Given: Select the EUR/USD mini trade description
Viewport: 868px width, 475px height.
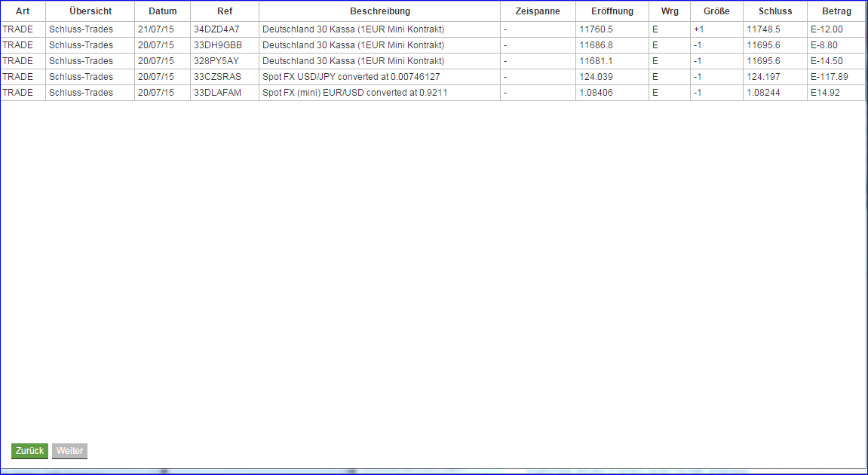Looking at the screenshot, I should [353, 92].
